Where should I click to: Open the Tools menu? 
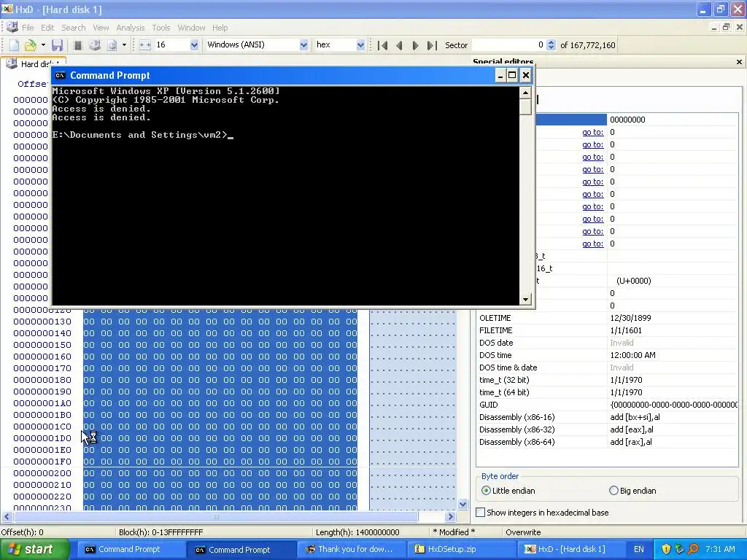161,28
